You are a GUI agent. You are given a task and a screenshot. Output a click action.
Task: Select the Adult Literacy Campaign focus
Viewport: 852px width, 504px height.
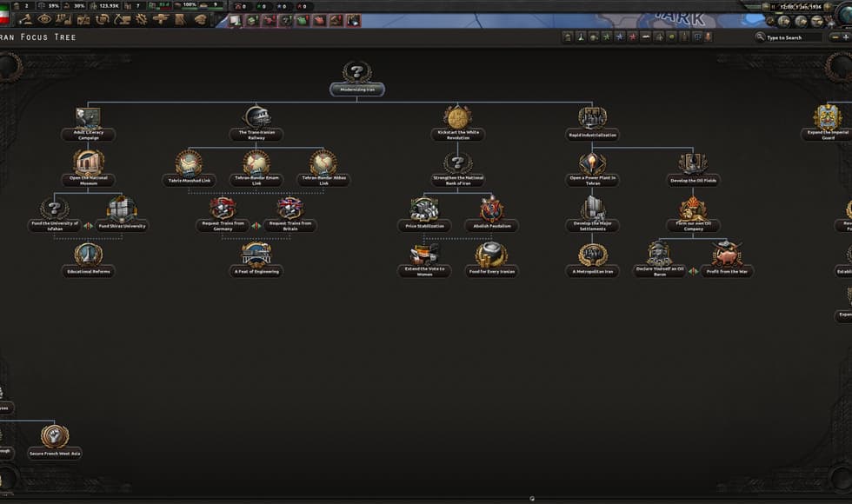tap(88, 123)
